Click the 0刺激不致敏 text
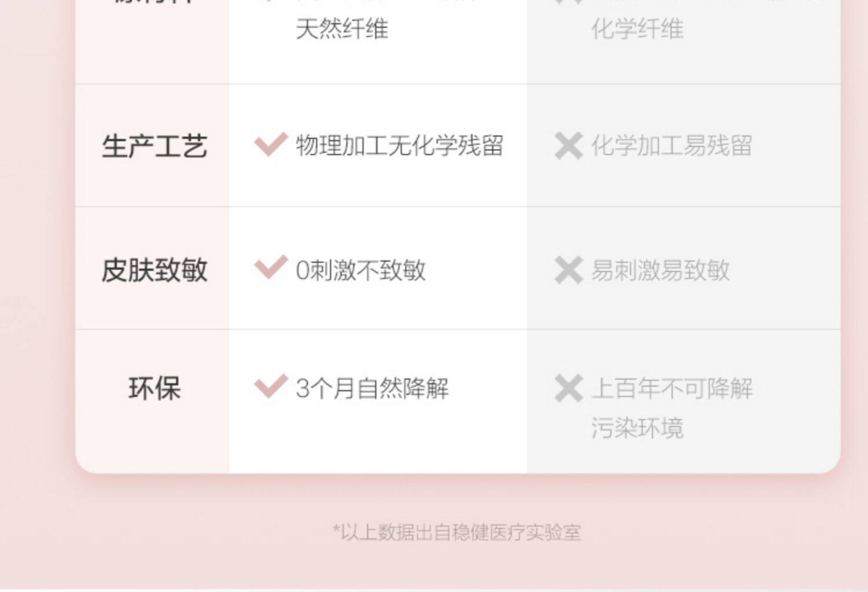The width and height of the screenshot is (868, 592). [361, 270]
